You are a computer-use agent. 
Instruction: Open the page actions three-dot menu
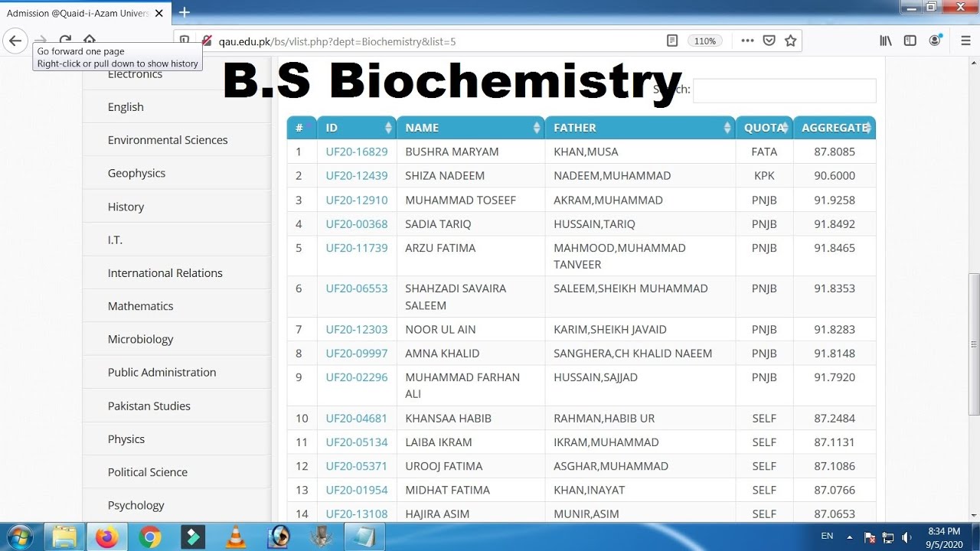[747, 41]
